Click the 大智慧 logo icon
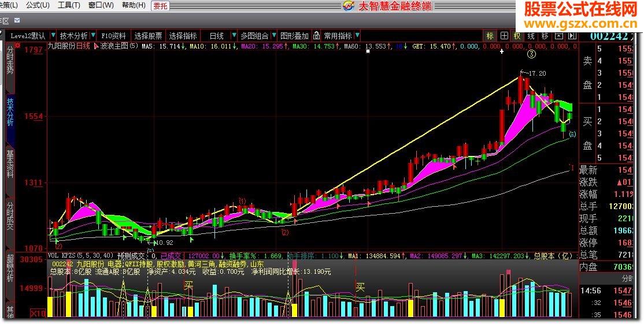The image size is (644, 324). (x=349, y=6)
